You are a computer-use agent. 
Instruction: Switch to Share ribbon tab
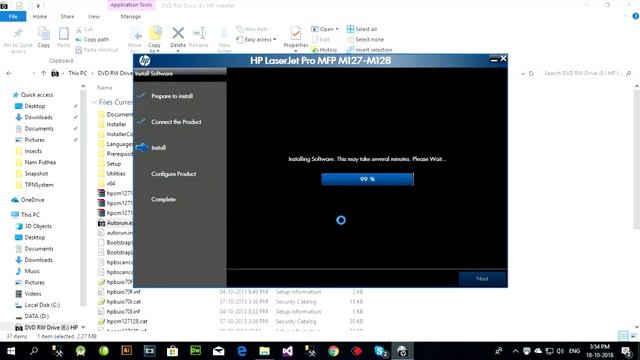pyautogui.click(x=67, y=16)
